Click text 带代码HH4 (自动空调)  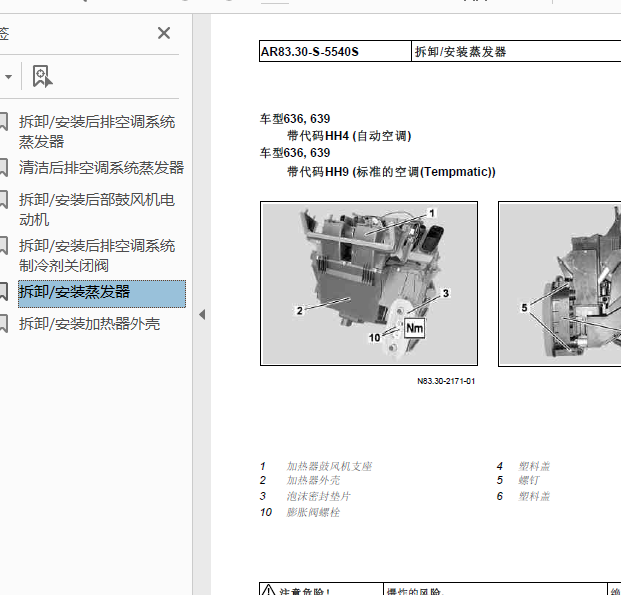(349, 136)
